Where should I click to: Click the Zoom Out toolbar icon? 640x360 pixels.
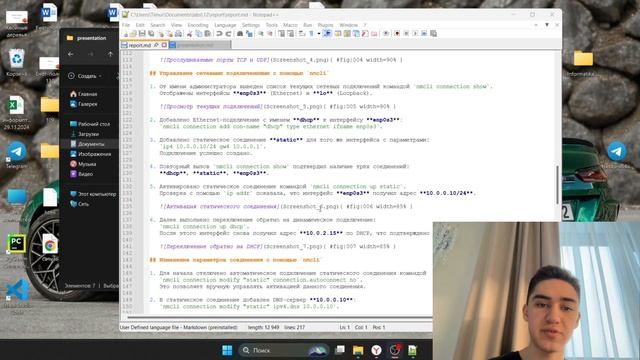pos(271,33)
